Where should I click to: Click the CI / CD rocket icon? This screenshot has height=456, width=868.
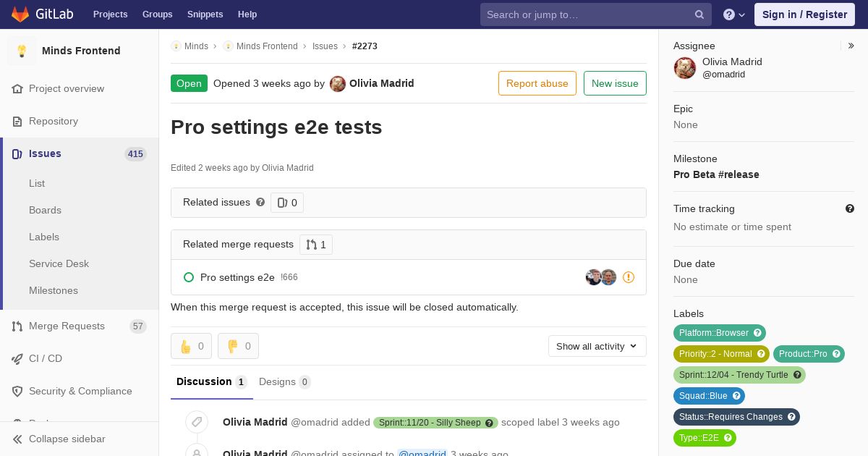(17, 359)
